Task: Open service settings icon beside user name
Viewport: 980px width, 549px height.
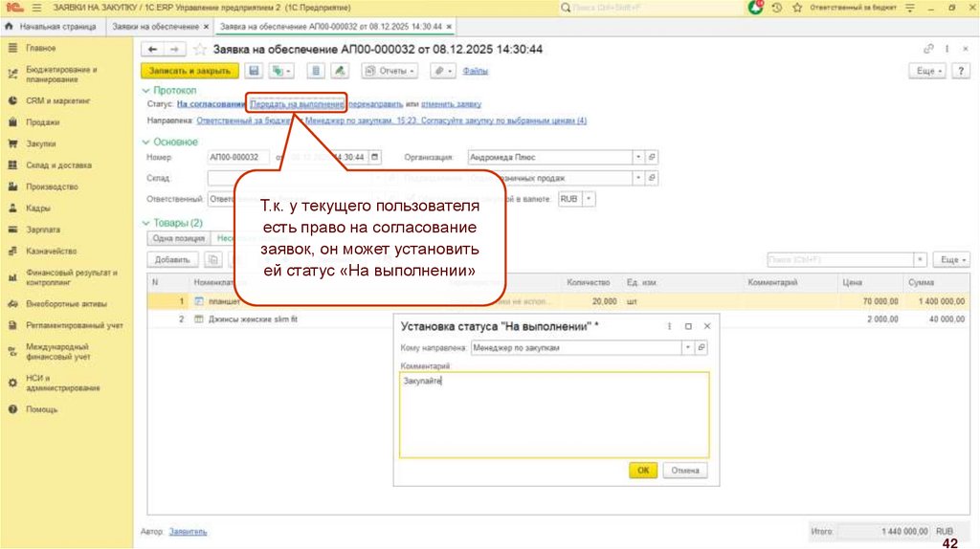Action: click(x=910, y=8)
